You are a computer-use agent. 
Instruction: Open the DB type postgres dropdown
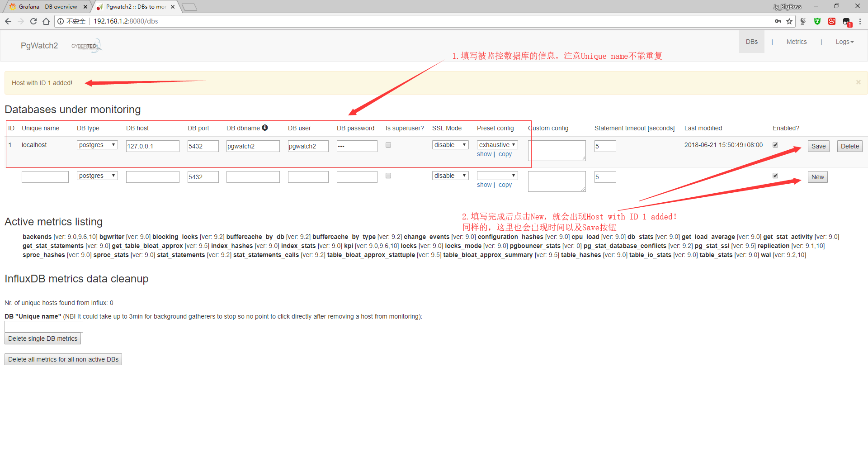[97, 144]
